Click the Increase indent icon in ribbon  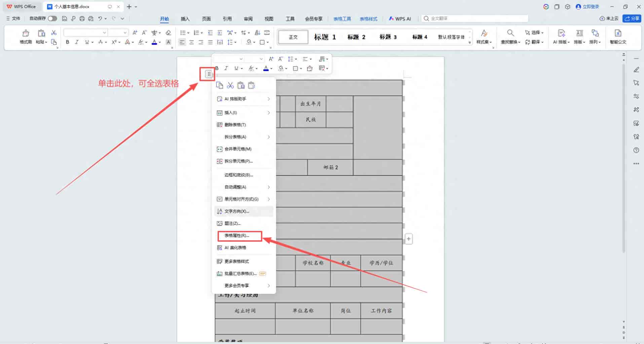220,33
